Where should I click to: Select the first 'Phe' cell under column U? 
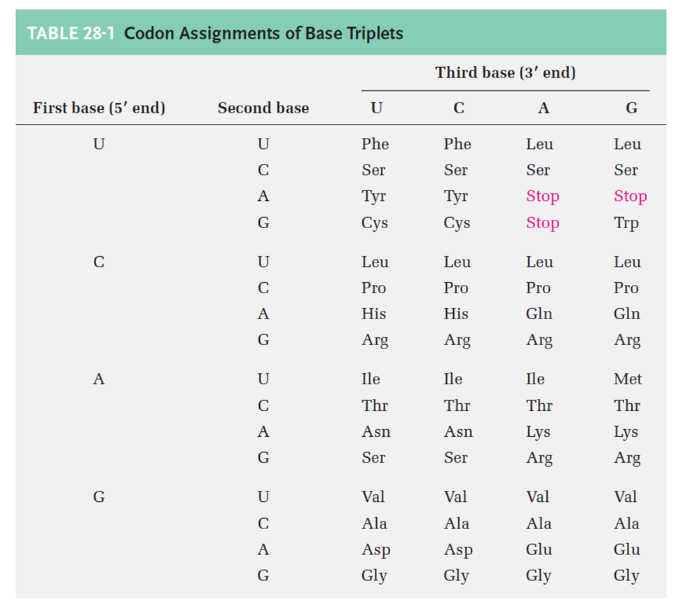click(x=375, y=144)
